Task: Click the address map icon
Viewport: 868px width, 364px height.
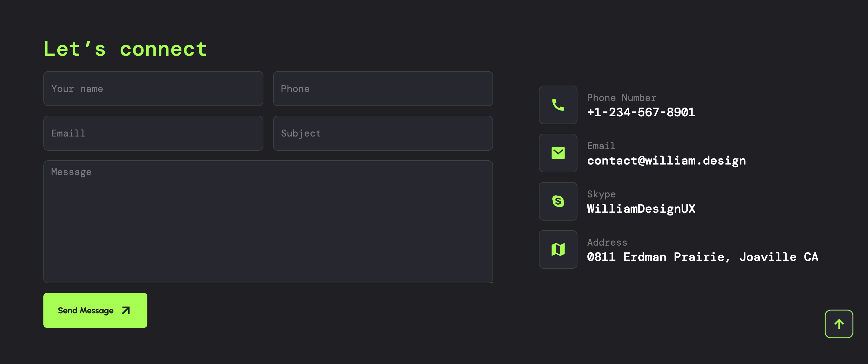Action: (558, 249)
